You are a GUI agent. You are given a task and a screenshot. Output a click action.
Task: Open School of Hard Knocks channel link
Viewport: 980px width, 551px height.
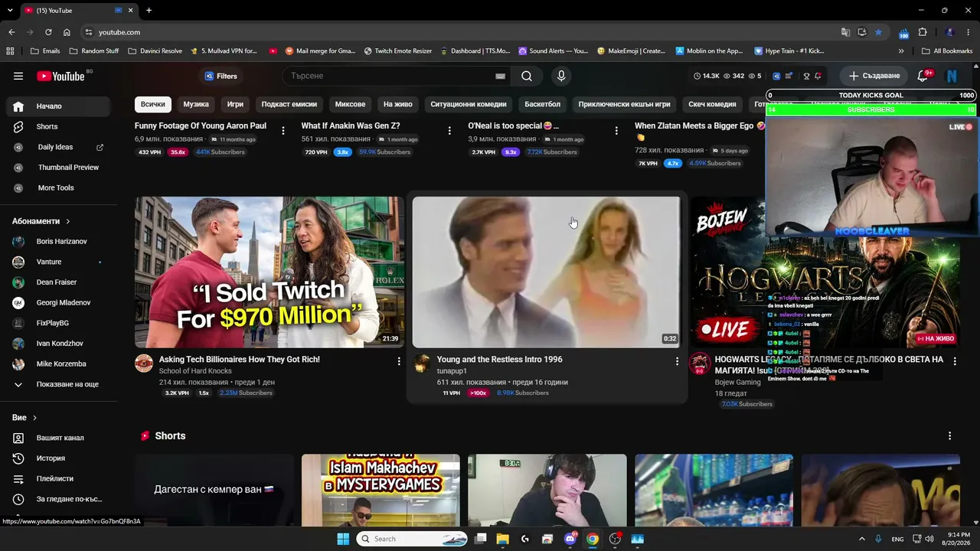[x=195, y=371]
